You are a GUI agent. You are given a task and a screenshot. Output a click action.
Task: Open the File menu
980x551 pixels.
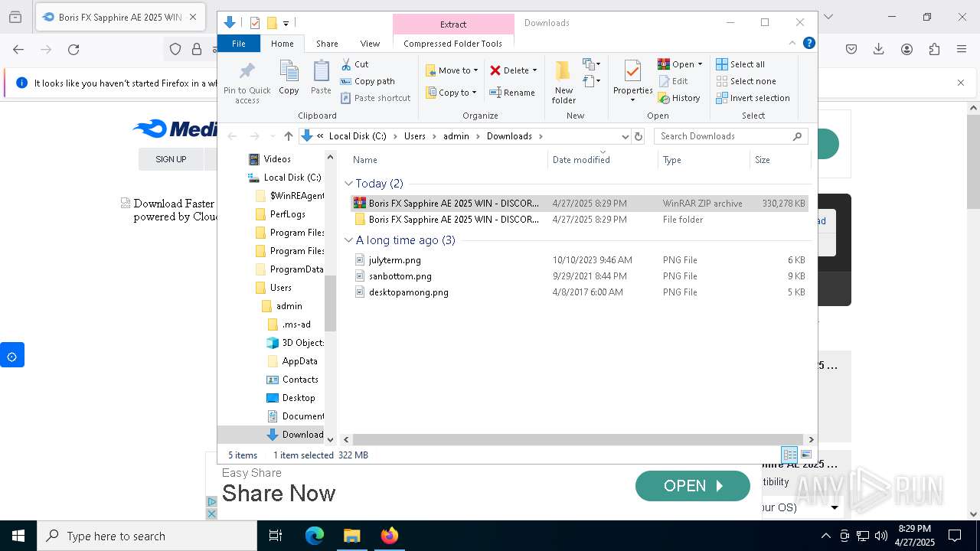tap(239, 44)
